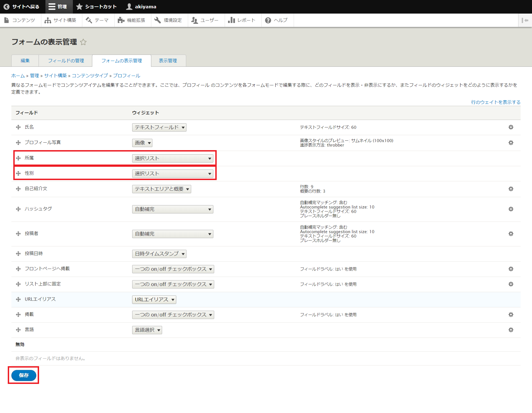Toggle toolbar orientation icon at right
Viewport: 532px width, 413px height.
[x=525, y=20]
